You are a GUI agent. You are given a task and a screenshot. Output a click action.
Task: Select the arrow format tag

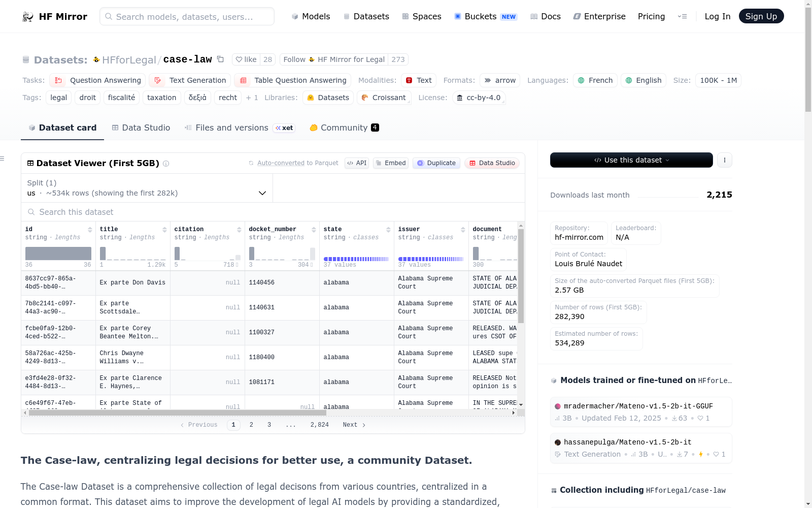(500, 80)
